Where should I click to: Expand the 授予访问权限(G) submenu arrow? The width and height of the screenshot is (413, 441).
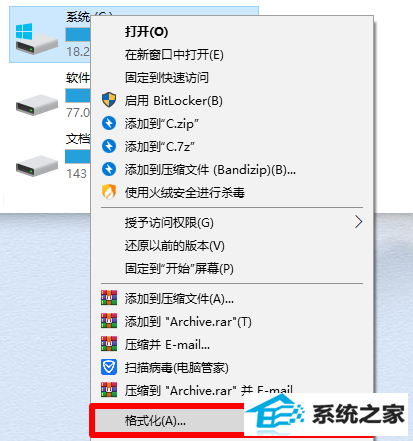[x=358, y=222]
